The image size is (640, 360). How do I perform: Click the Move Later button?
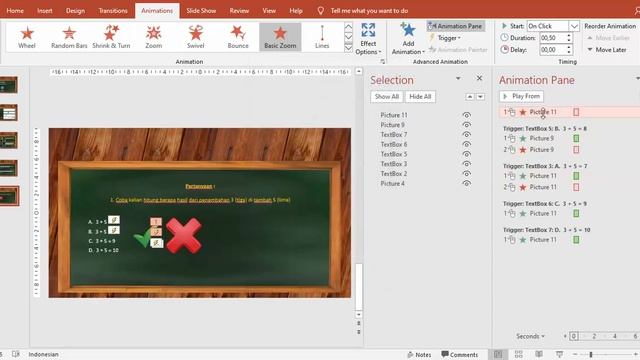[607, 50]
